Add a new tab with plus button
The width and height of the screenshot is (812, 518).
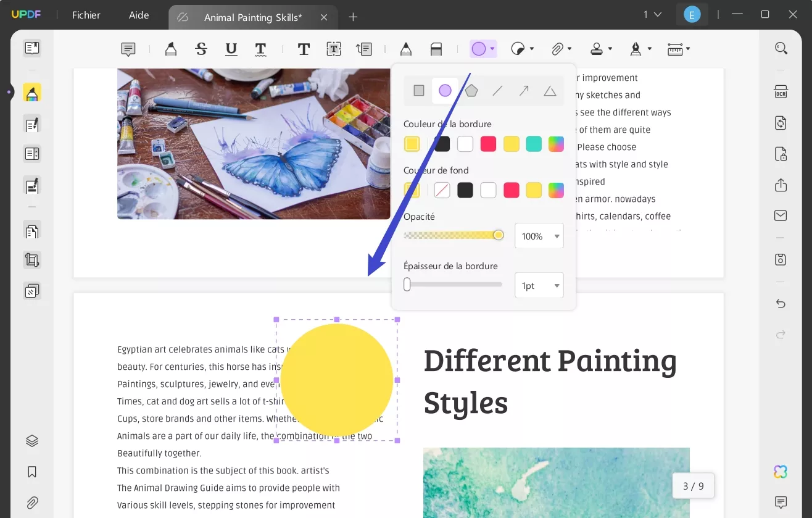[353, 17]
